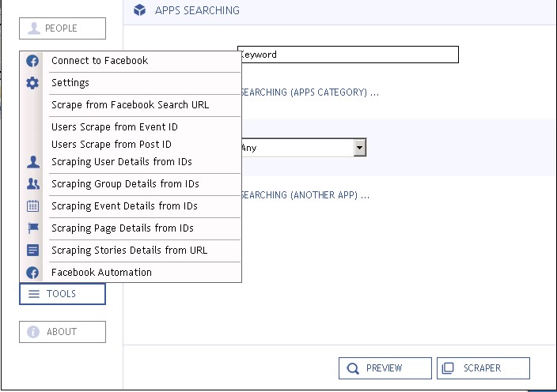Click the gear icon beside Settings
557x392 pixels.
32,83
